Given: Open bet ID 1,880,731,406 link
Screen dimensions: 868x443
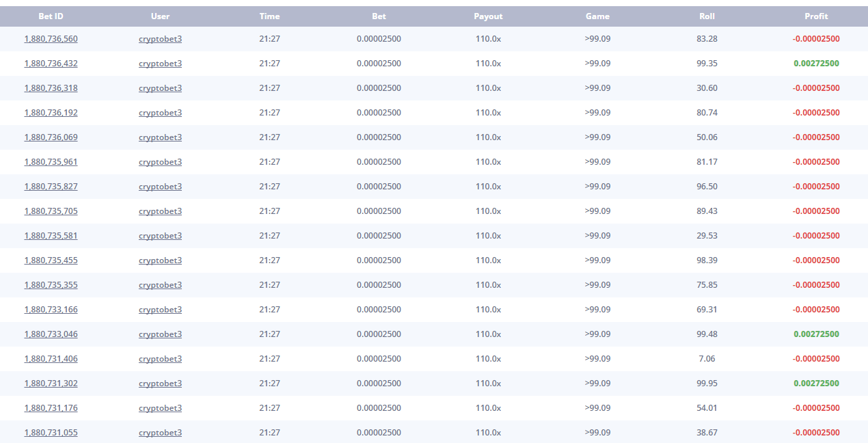Looking at the screenshot, I should point(51,359).
